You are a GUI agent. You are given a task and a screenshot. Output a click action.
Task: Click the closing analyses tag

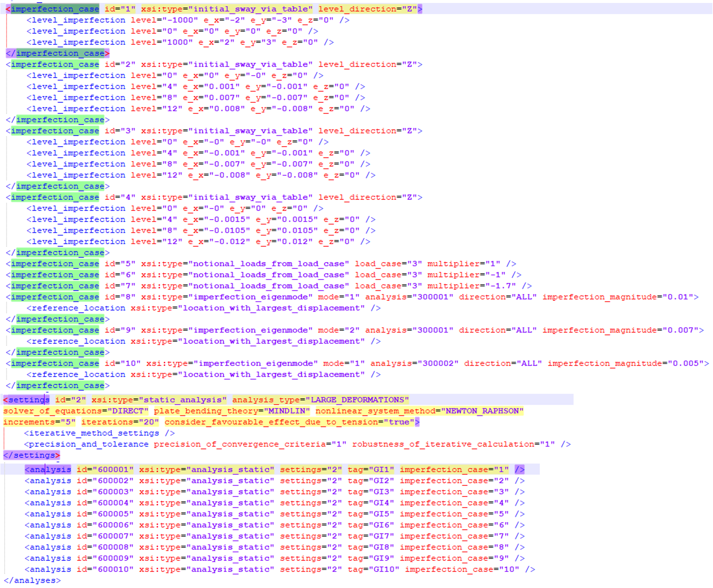click(x=32, y=581)
